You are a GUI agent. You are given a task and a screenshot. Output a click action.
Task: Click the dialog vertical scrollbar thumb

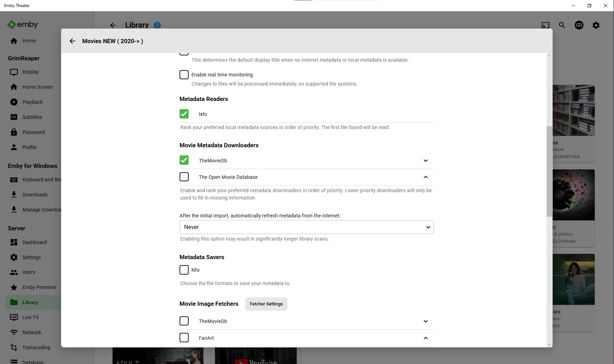549,171
